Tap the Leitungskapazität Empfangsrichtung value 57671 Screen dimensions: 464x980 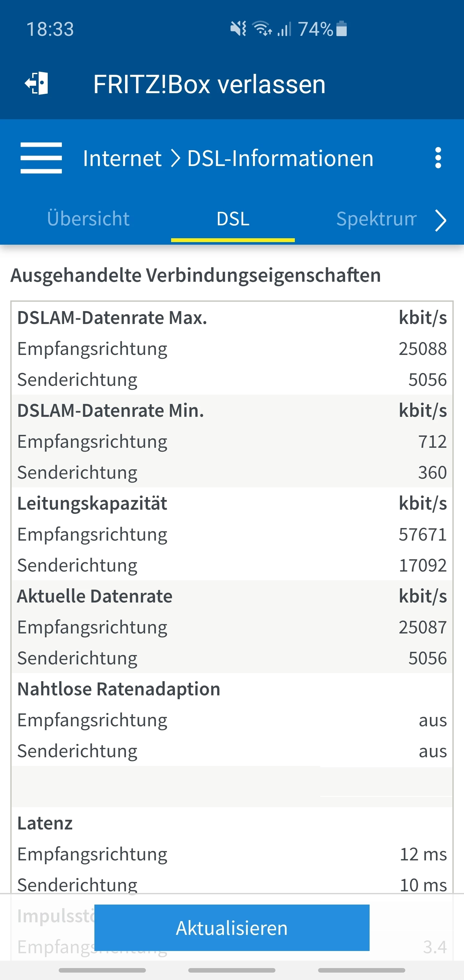(422, 534)
